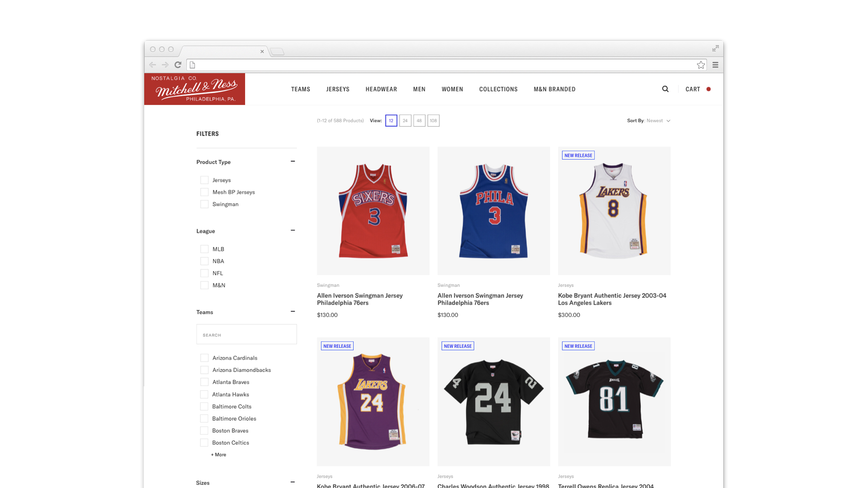The height and width of the screenshot is (488, 868).
Task: Open the Sort By Newest dropdown
Action: pyautogui.click(x=649, y=121)
